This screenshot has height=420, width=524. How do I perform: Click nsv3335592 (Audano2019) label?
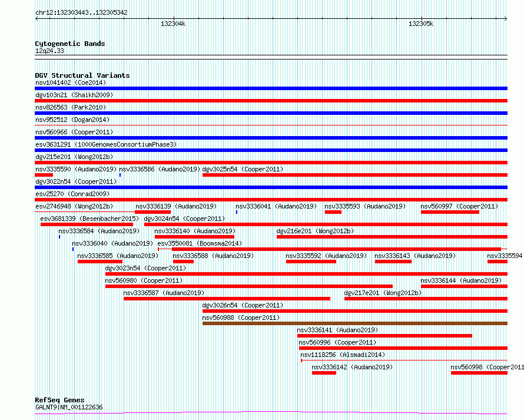(x=326, y=256)
